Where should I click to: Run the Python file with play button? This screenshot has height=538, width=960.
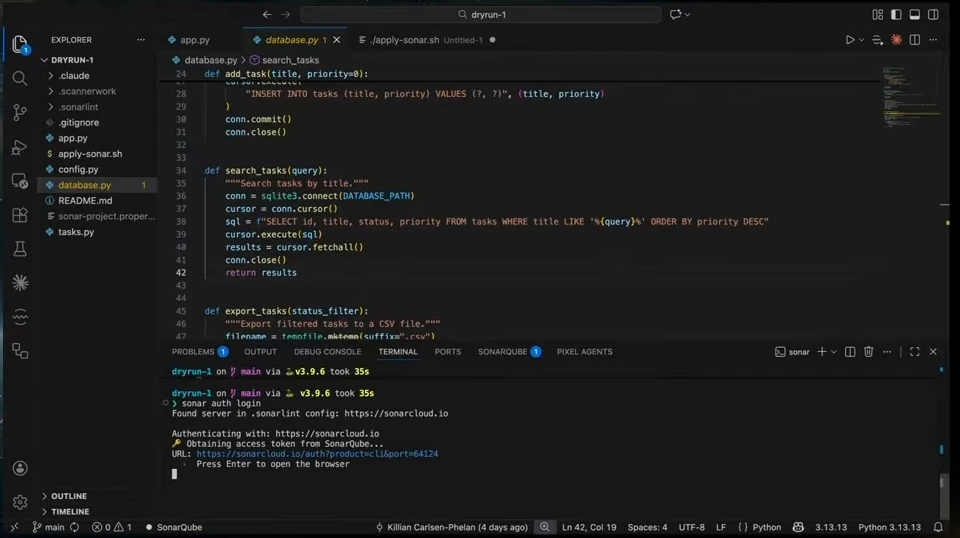pos(850,40)
